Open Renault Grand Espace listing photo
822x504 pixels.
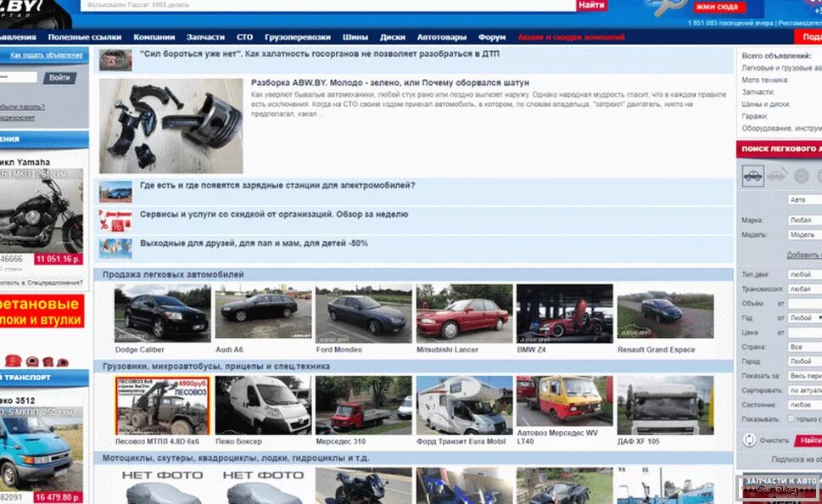[665, 312]
